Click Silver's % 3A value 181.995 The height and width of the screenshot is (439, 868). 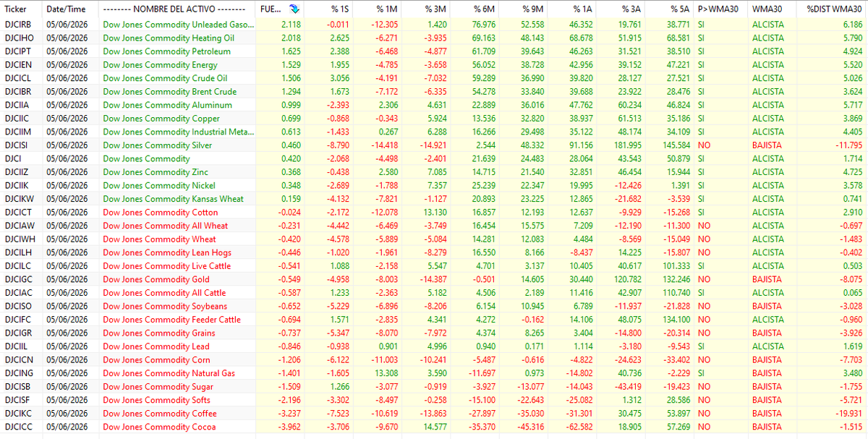[x=626, y=145]
